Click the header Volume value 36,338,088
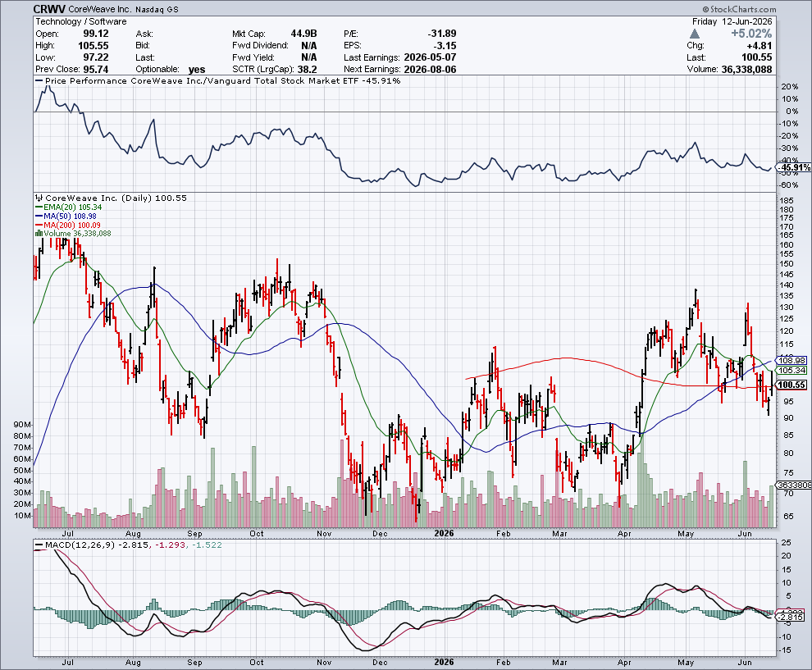Viewport: 812px width, 670px height. (746, 70)
